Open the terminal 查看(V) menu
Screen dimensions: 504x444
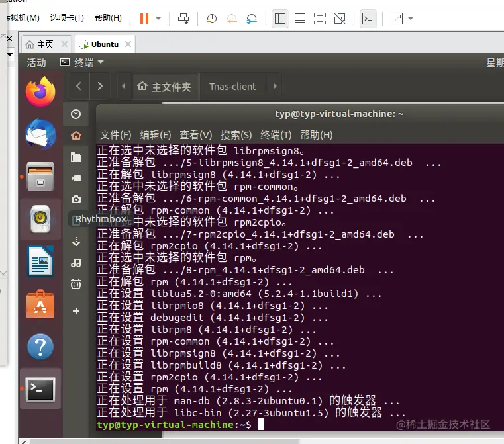tap(196, 135)
